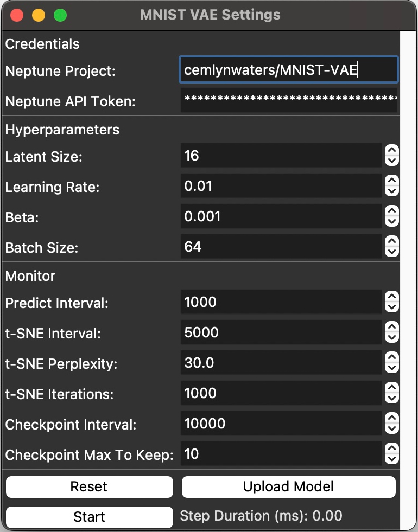Increase Checkpoint Interval using up arrow

[392, 418]
